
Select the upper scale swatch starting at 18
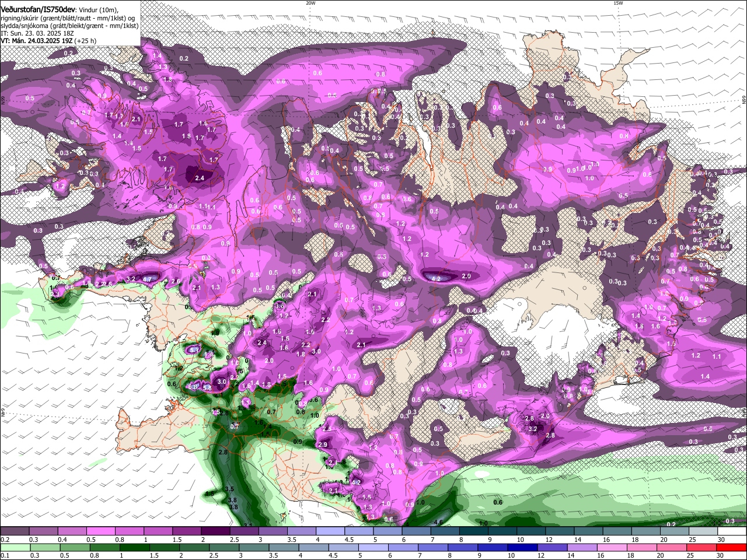click(x=645, y=531)
